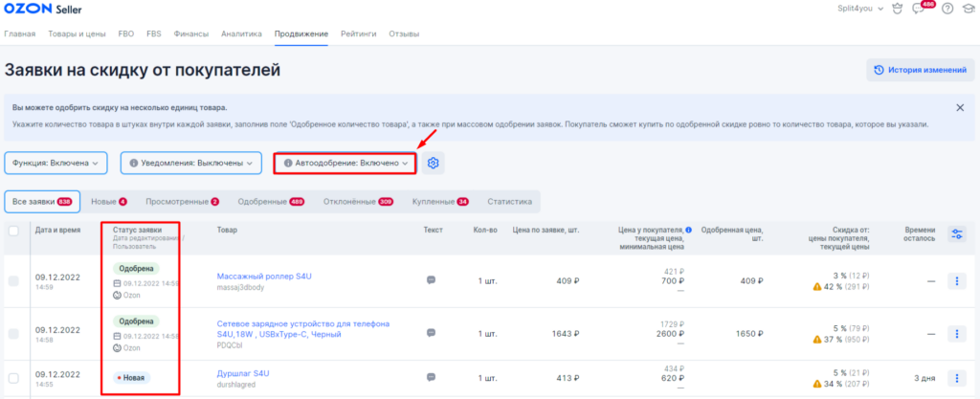Viewport: 980px width, 399px height.
Task: Toggle checkbox for Массажный роллер S4U row
Action: click(13, 281)
